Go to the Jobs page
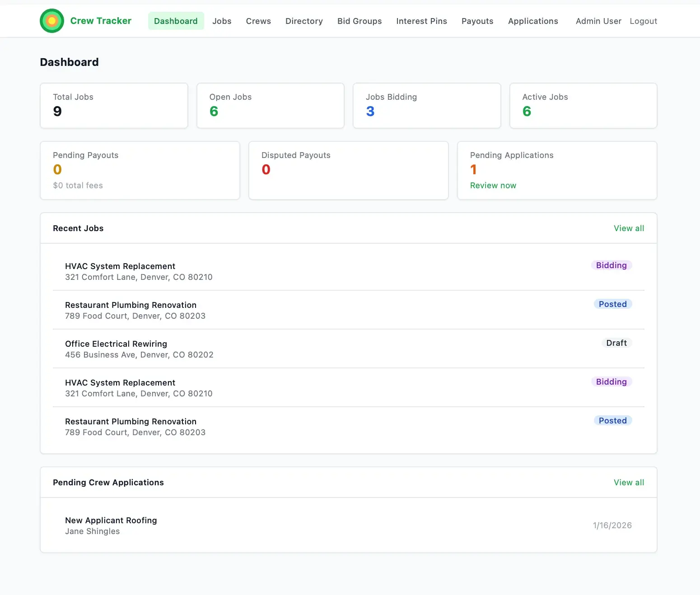 coord(222,21)
